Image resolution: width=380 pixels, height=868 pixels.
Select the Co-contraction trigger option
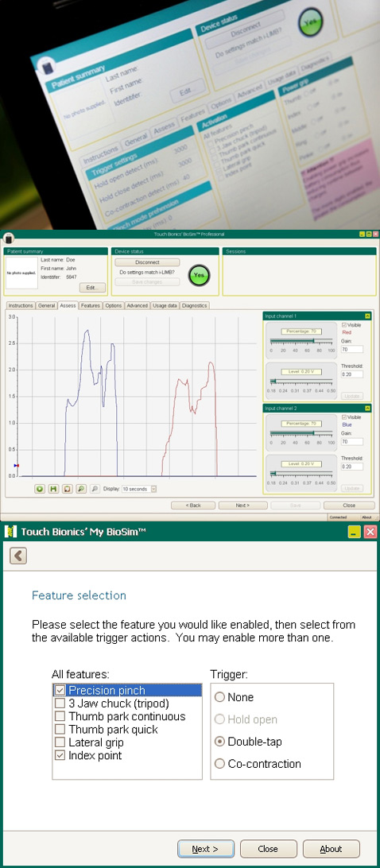[220, 764]
